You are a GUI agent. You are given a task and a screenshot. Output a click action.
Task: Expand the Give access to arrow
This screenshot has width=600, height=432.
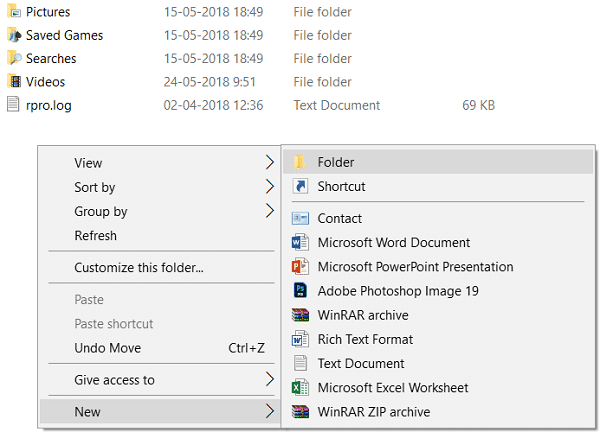270,380
